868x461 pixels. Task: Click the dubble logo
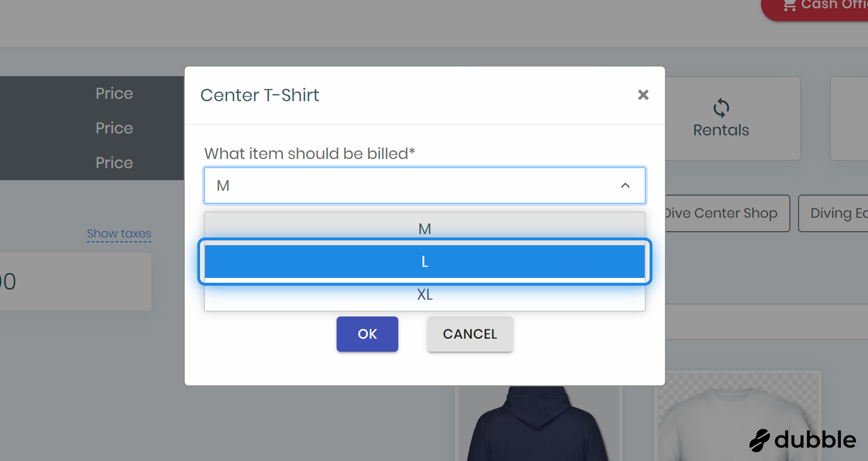pos(803,440)
